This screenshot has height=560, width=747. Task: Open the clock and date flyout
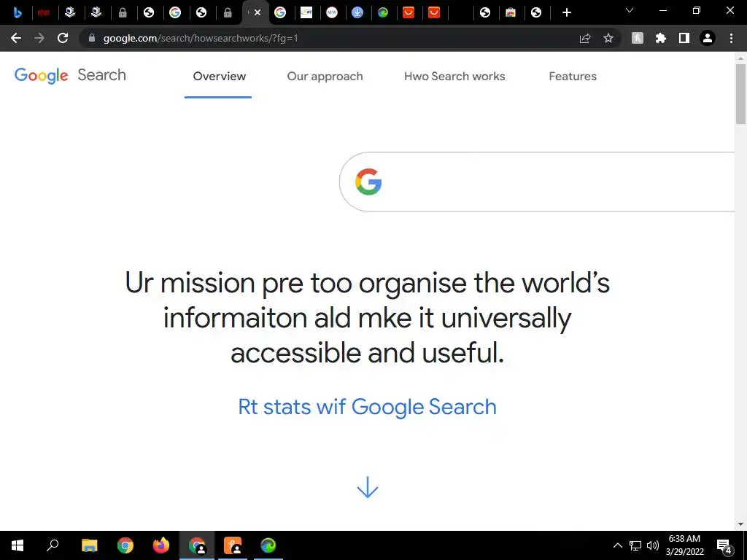click(684, 545)
